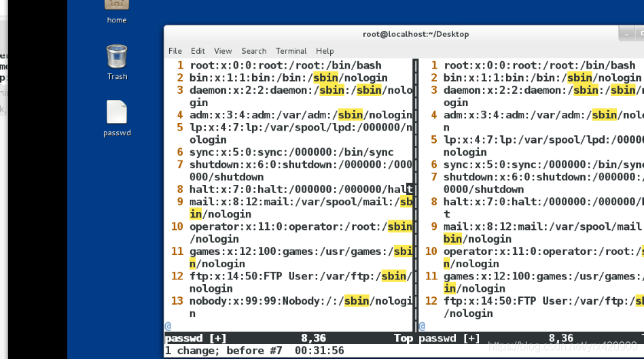Open the View menu
Viewport: 644px width, 359px height.
click(223, 51)
